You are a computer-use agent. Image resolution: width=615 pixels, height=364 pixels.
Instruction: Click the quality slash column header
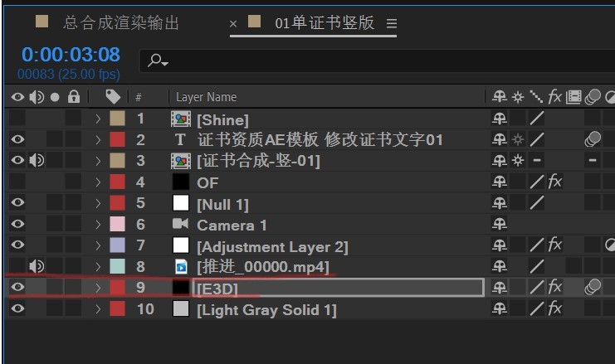(x=536, y=97)
